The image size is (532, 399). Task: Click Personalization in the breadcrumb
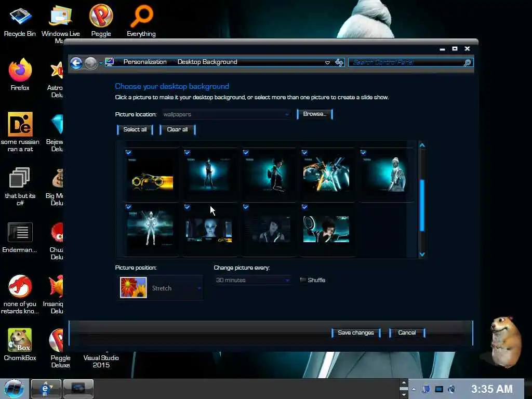click(x=145, y=62)
